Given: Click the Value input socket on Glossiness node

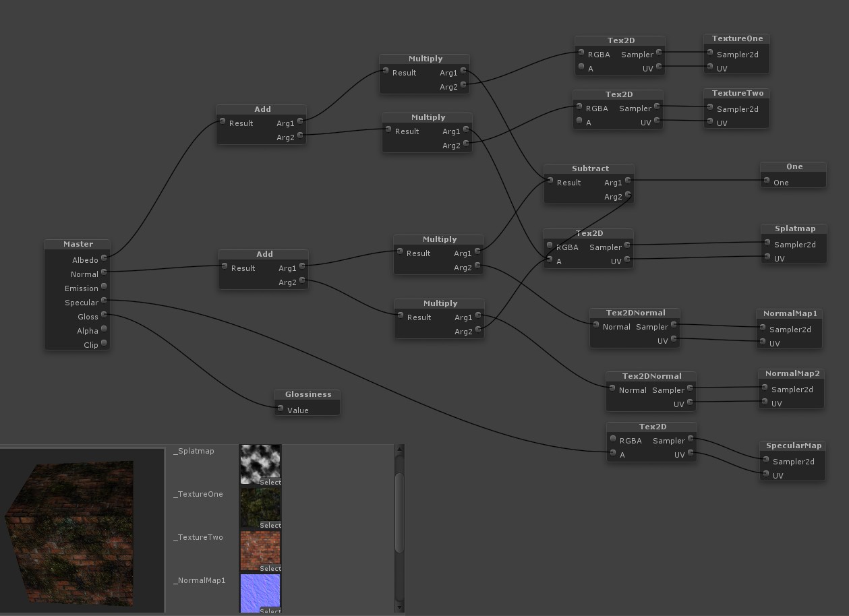Looking at the screenshot, I should tap(279, 409).
